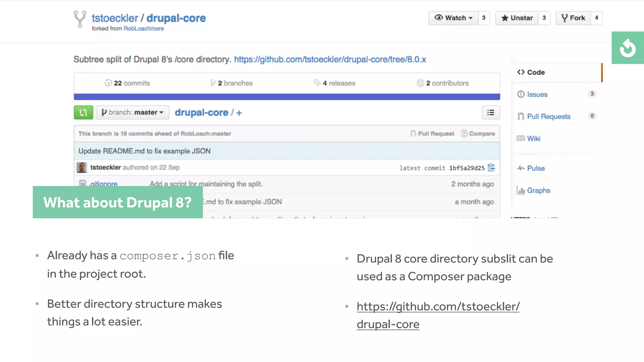Click the Pull Request link in branch bar
644x362 pixels.
432,134
